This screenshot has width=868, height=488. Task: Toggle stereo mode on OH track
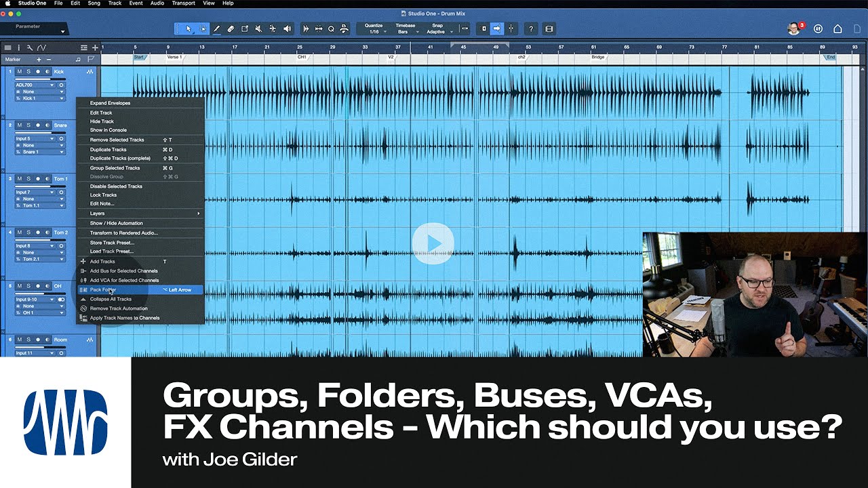click(x=61, y=299)
